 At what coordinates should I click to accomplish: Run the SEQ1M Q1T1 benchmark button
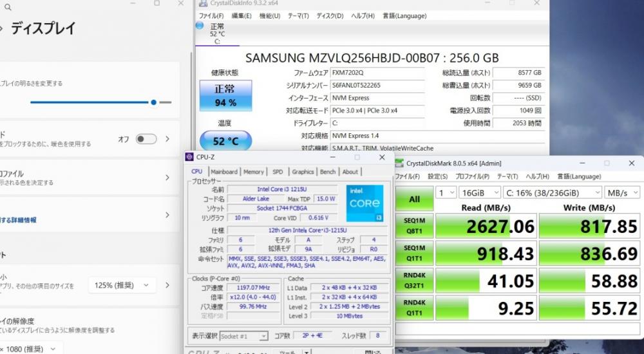coord(414,253)
